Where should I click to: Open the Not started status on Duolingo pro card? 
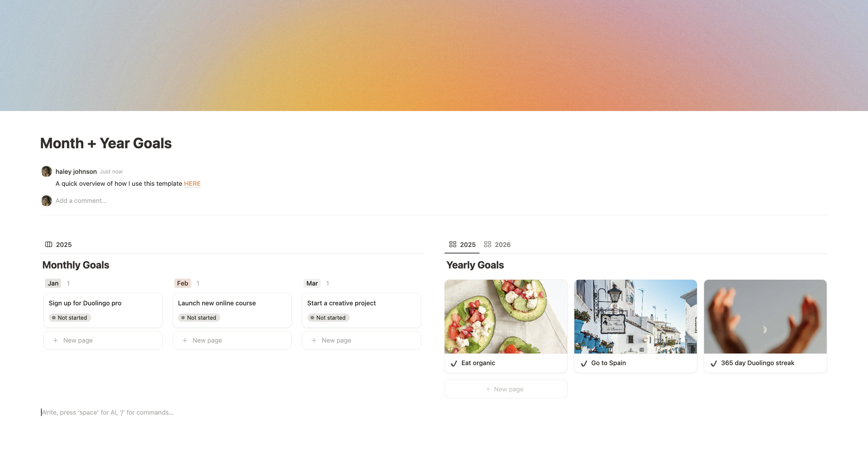[x=70, y=318]
